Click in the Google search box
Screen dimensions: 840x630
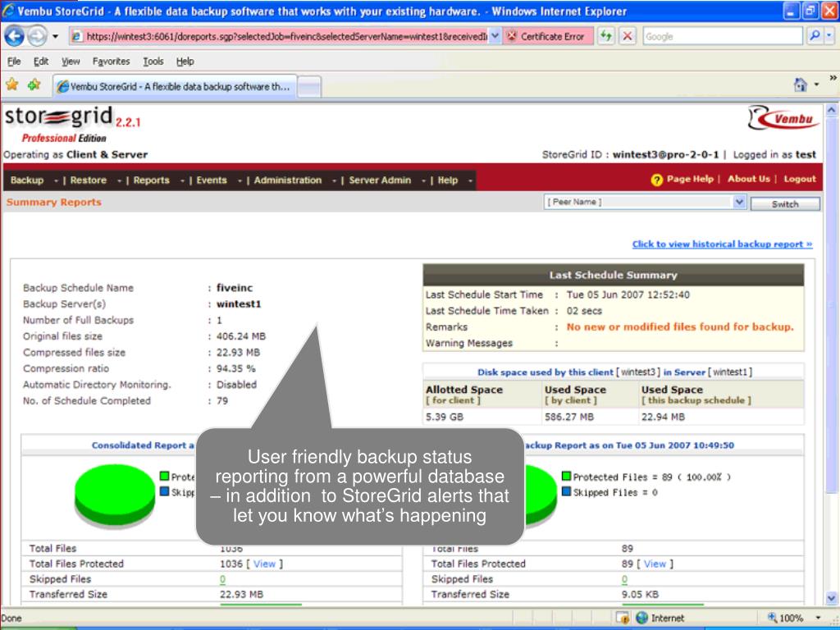(722, 36)
